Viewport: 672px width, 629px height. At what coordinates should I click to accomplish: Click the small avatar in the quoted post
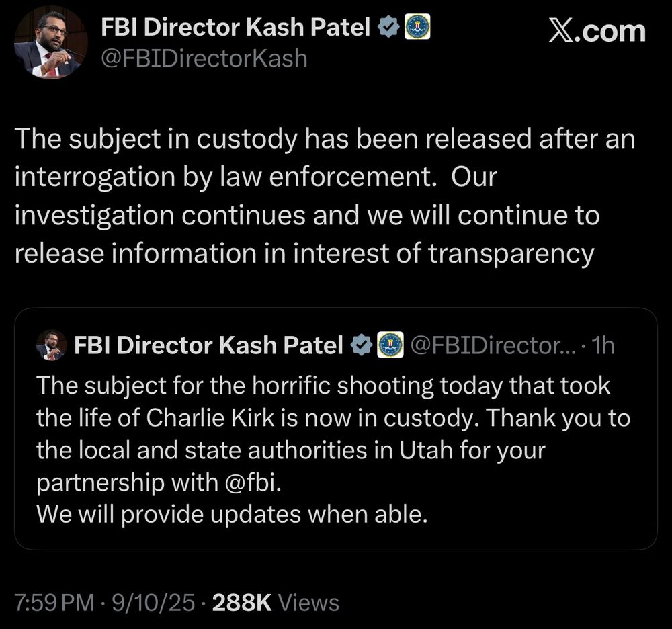click(x=51, y=345)
